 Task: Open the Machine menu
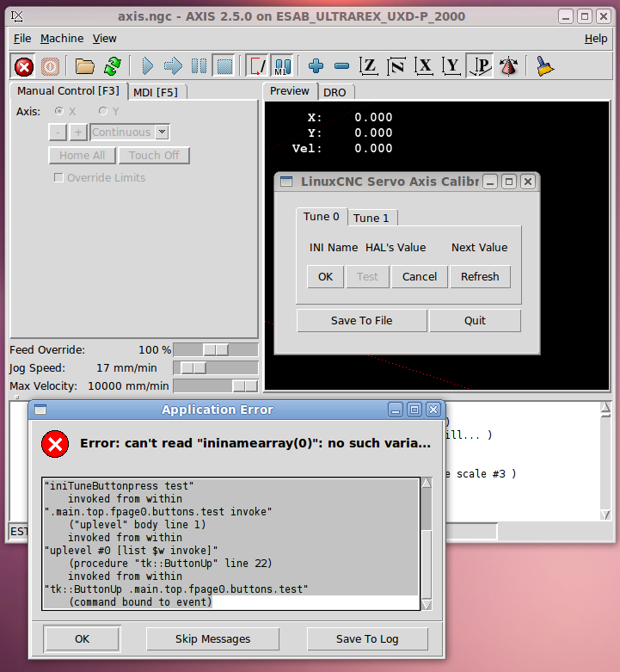coord(62,39)
